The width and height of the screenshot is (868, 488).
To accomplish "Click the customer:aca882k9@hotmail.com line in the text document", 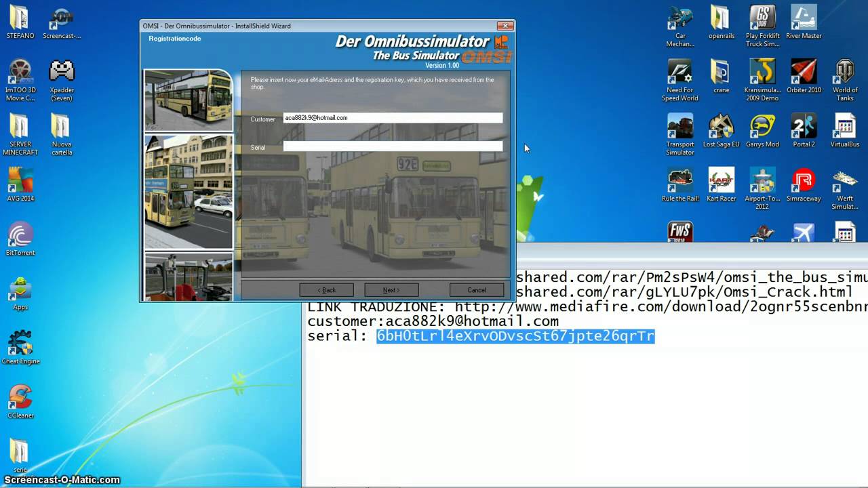I will pyautogui.click(x=433, y=321).
